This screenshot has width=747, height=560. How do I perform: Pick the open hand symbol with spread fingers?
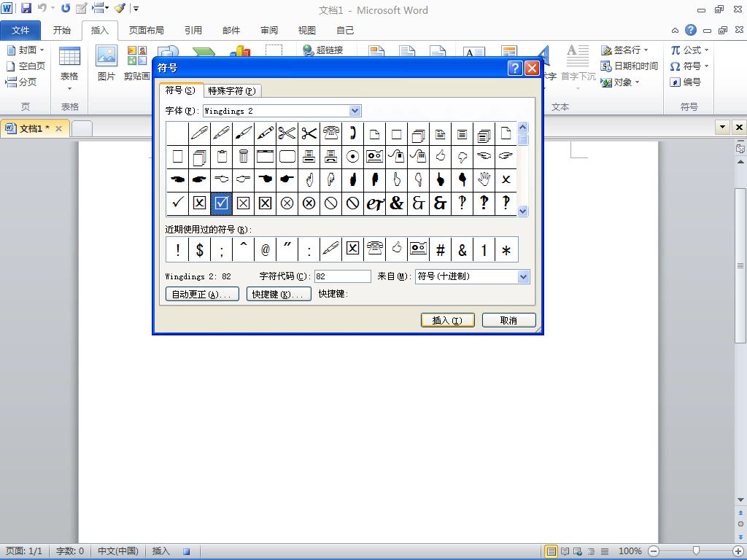pyautogui.click(x=484, y=180)
